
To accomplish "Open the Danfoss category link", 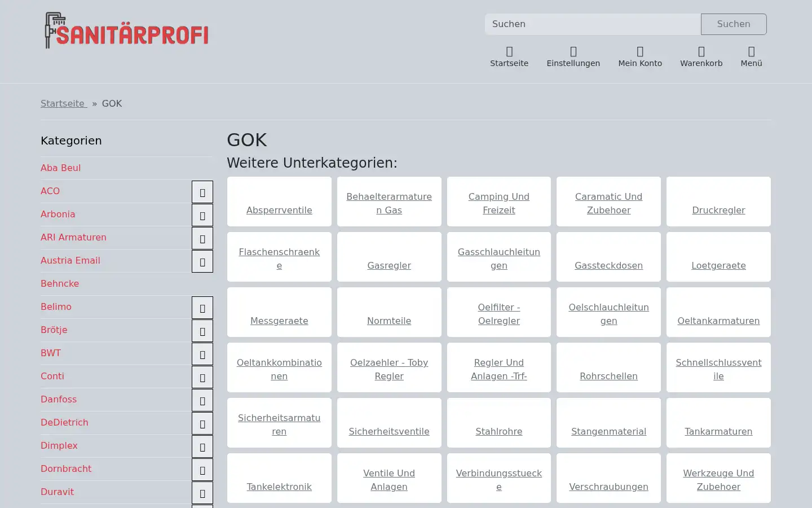I will point(59,399).
